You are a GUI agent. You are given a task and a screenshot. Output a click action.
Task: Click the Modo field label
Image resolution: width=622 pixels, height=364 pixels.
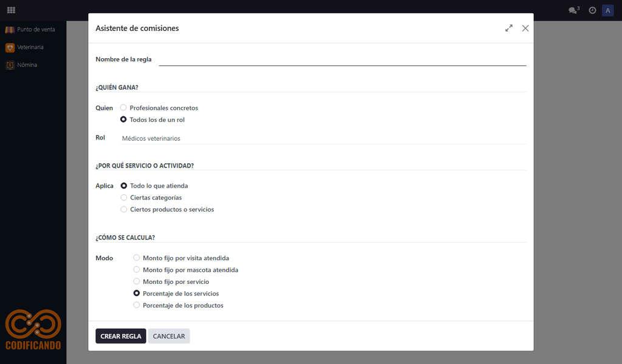[104, 258]
